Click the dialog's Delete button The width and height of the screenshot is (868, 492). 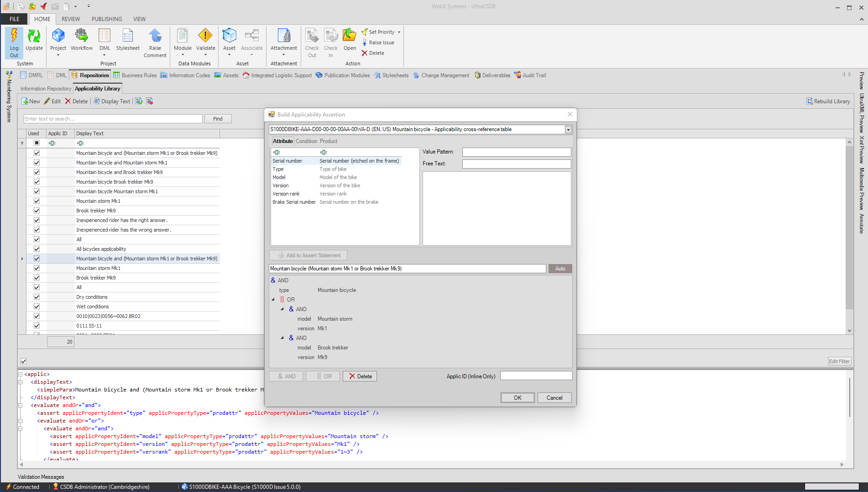360,376
